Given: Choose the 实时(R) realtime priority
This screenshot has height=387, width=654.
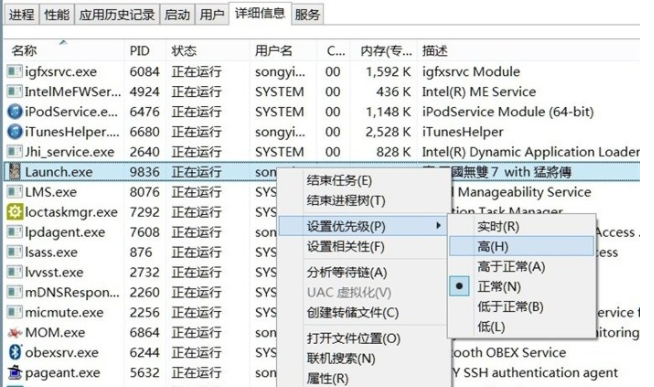Looking at the screenshot, I should tap(498, 227).
